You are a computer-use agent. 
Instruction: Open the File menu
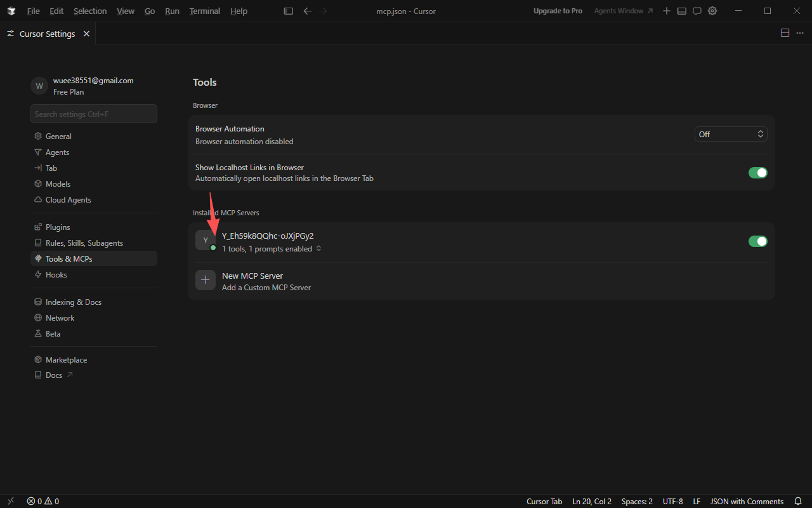(x=33, y=11)
